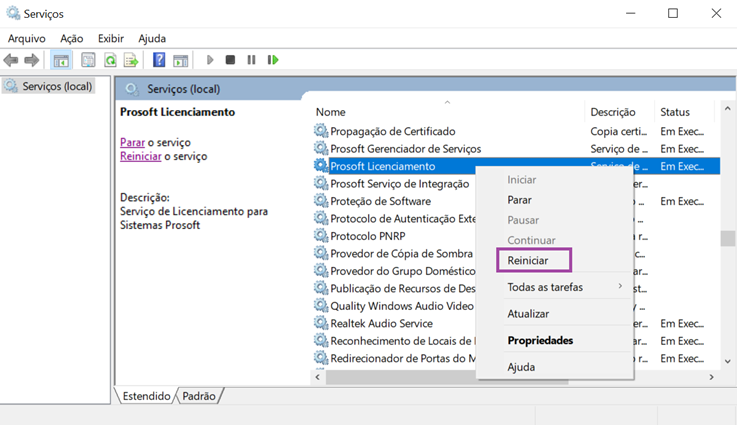Choose Propriedades in the context menu

click(x=540, y=340)
